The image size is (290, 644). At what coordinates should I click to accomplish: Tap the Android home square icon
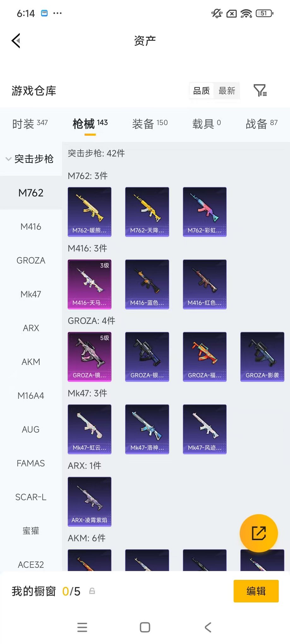click(x=145, y=627)
